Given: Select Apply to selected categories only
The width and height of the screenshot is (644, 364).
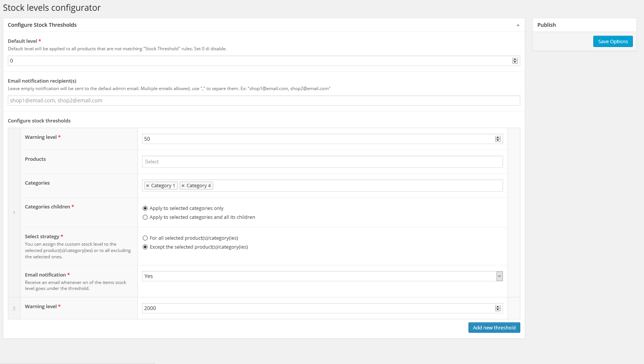Looking at the screenshot, I should pyautogui.click(x=145, y=208).
